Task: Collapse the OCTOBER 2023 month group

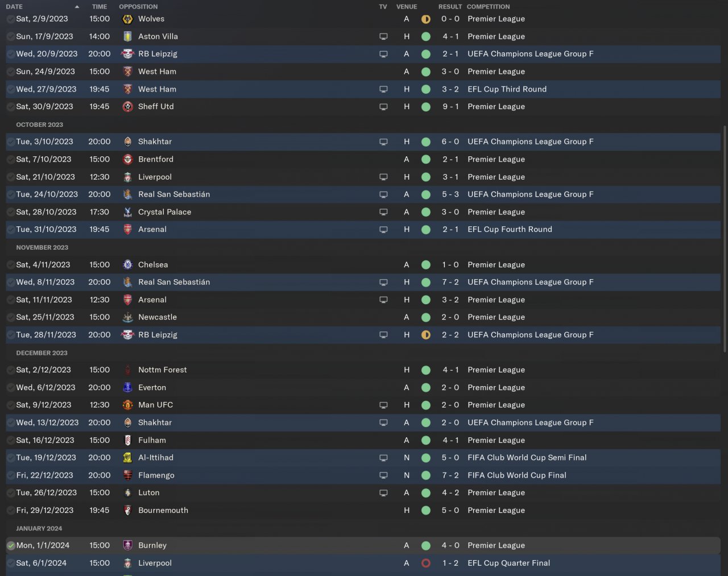Action: [39, 125]
